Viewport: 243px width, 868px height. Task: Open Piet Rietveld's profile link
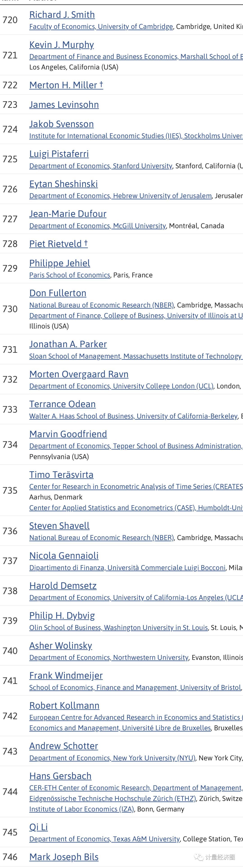(58, 244)
